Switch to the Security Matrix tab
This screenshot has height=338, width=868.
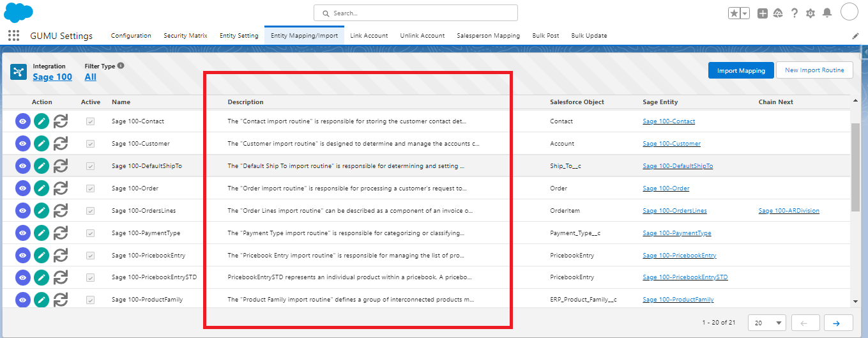tap(185, 36)
